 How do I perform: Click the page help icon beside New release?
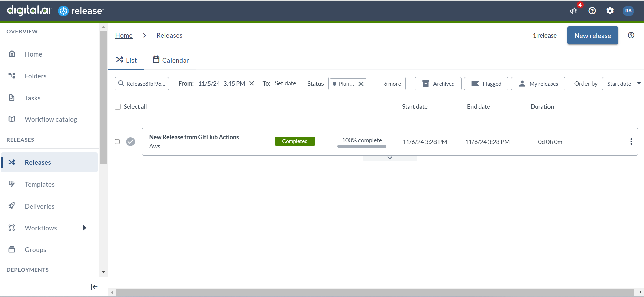pos(631,35)
